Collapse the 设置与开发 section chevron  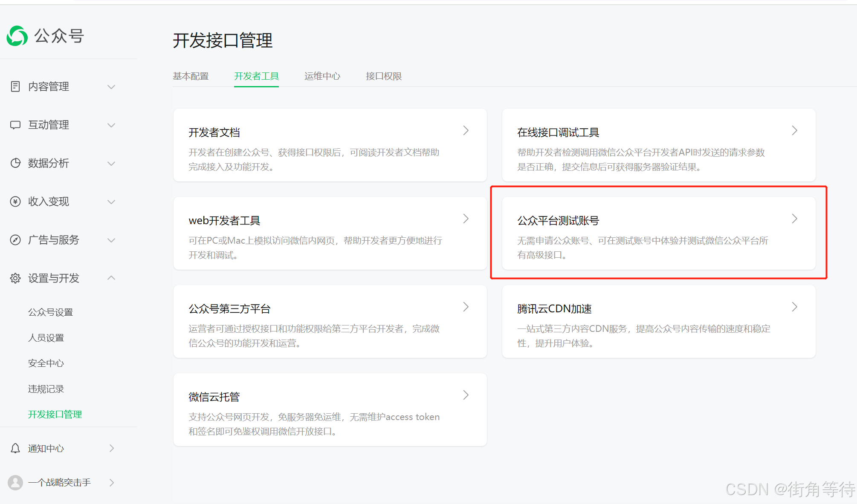coord(111,278)
